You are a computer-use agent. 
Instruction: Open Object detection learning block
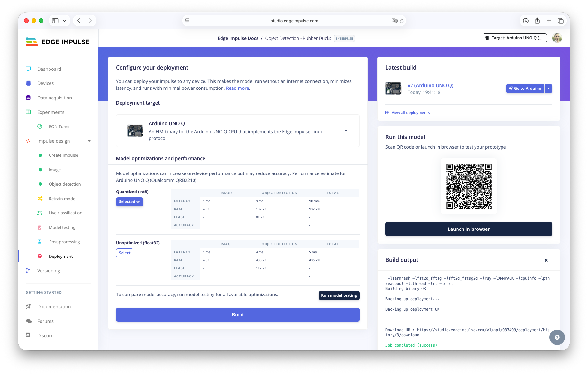click(65, 184)
